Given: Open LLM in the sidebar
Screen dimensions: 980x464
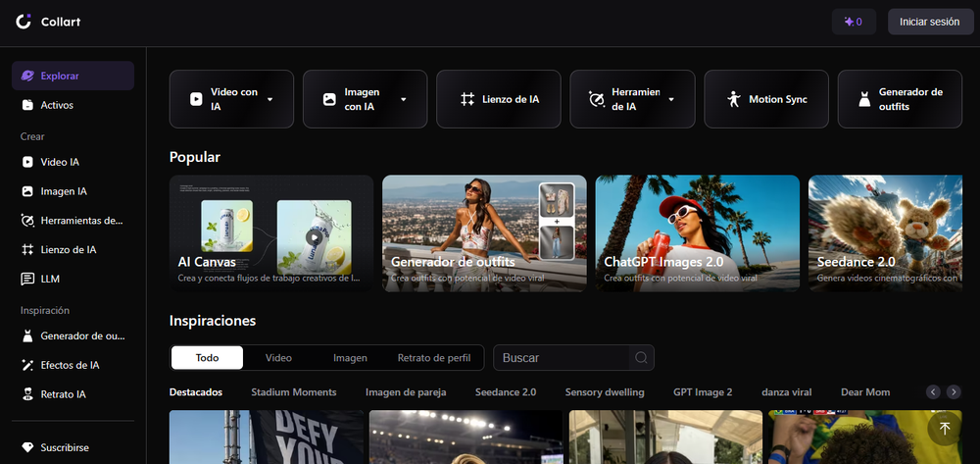Looking at the screenshot, I should point(73,279).
